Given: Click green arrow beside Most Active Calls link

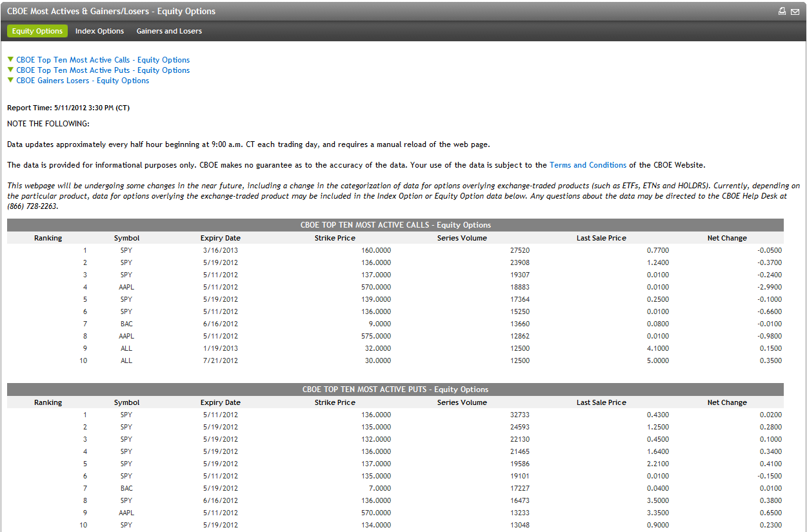Looking at the screenshot, I should click(x=10, y=59).
